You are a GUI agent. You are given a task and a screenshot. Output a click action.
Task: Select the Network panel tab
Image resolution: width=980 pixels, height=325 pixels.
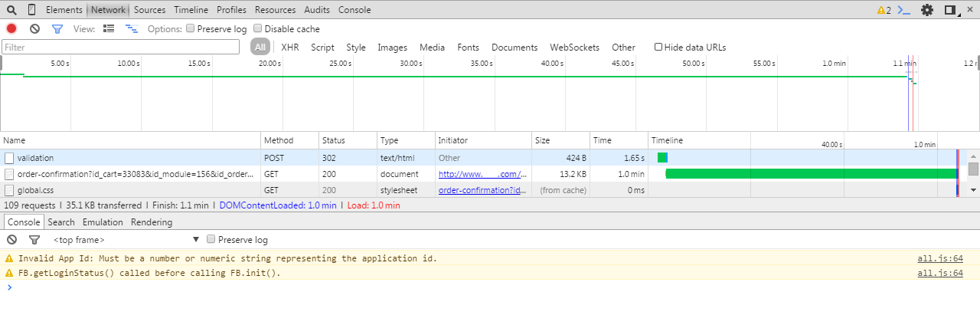pyautogui.click(x=108, y=10)
